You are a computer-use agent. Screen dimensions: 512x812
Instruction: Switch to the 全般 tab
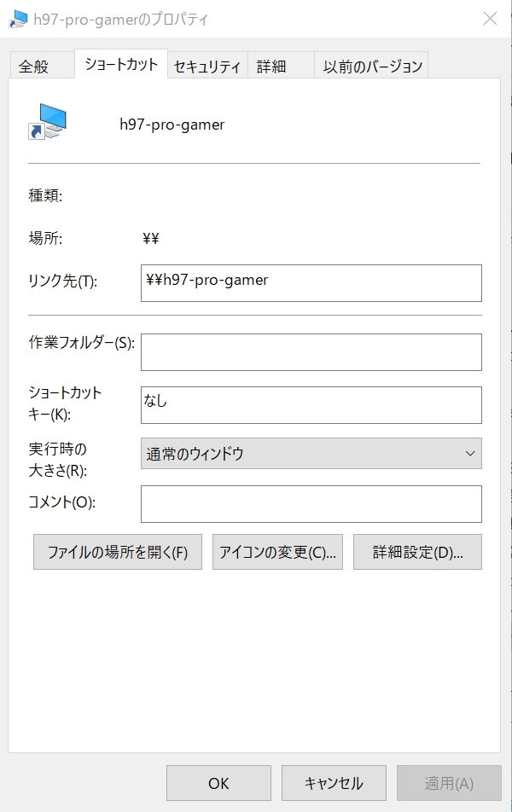click(34, 67)
